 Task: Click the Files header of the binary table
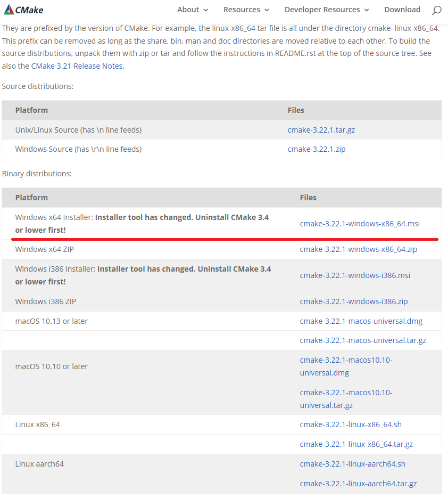308,198
